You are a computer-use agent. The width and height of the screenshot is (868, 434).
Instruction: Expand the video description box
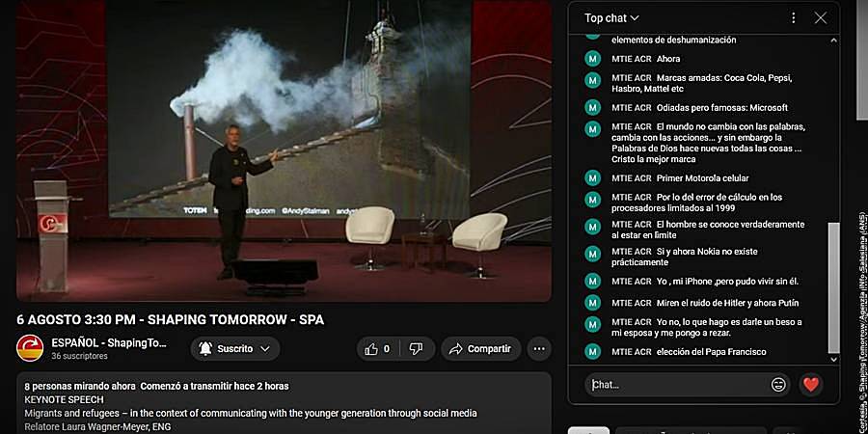284,403
